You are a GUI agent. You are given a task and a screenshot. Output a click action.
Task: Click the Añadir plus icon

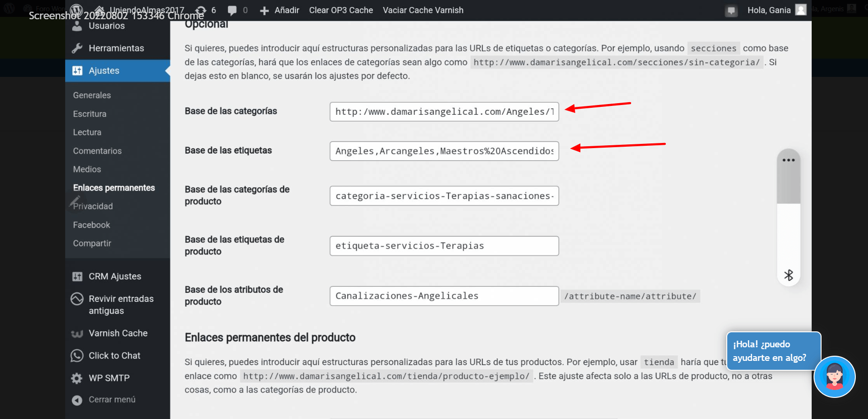click(x=265, y=10)
